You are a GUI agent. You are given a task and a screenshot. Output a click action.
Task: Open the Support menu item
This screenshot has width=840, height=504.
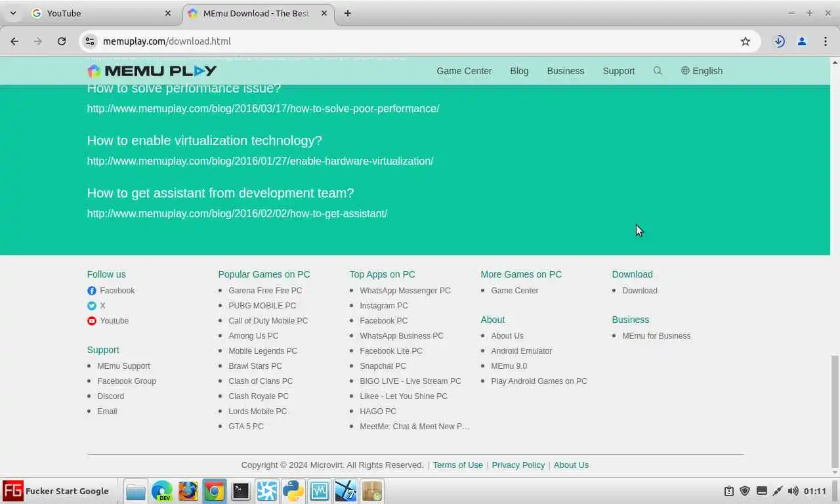click(619, 71)
